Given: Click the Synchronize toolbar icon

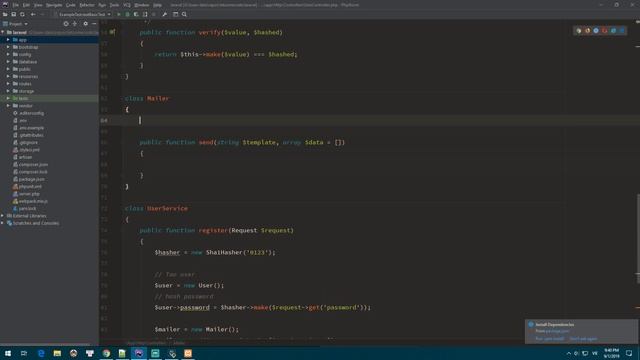Looking at the screenshot, I should point(22,14).
